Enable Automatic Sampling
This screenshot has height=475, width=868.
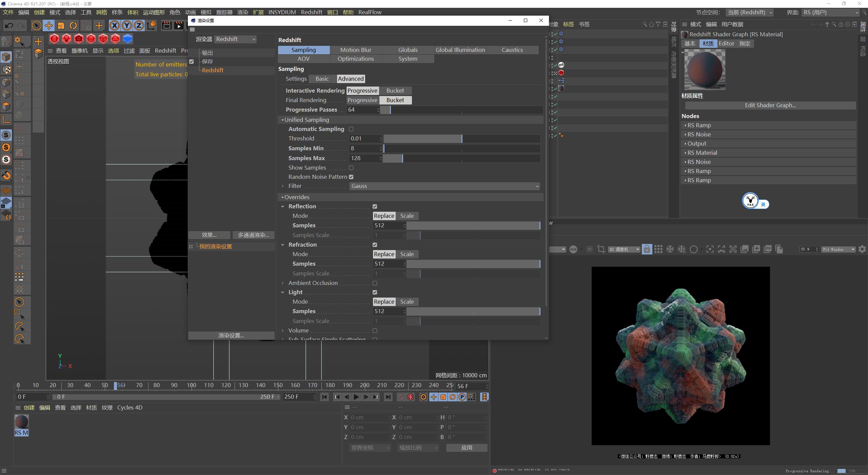point(351,129)
